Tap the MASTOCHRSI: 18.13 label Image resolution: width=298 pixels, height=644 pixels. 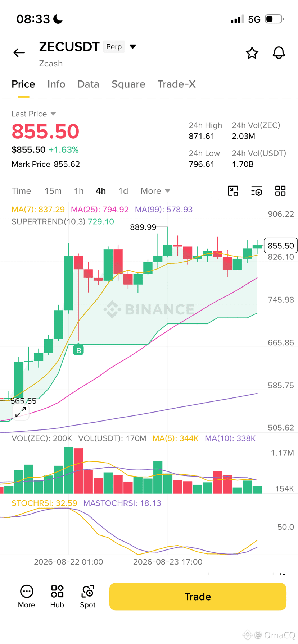tap(122, 503)
